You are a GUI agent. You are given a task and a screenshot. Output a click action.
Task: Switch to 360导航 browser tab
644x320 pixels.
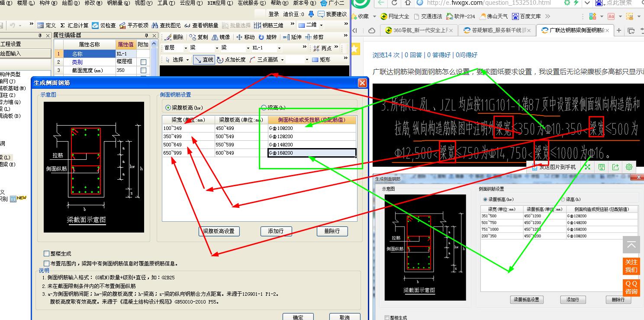click(x=419, y=30)
